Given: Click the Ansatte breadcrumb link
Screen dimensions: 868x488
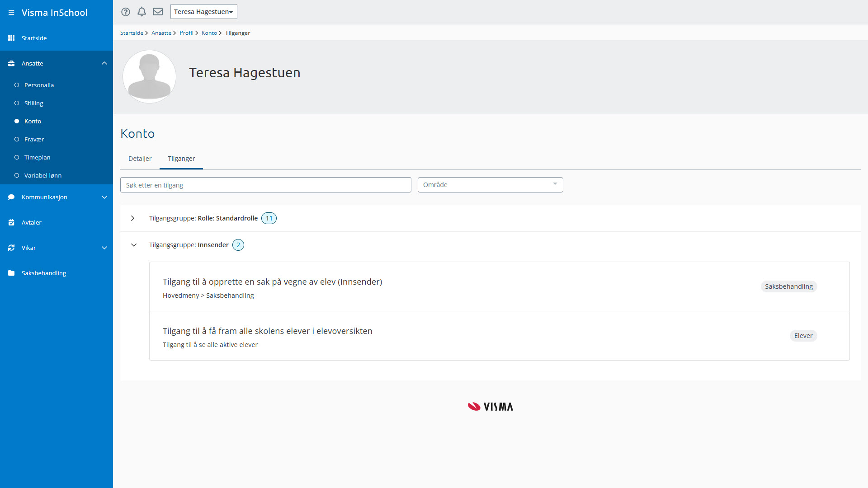Looking at the screenshot, I should coord(161,33).
